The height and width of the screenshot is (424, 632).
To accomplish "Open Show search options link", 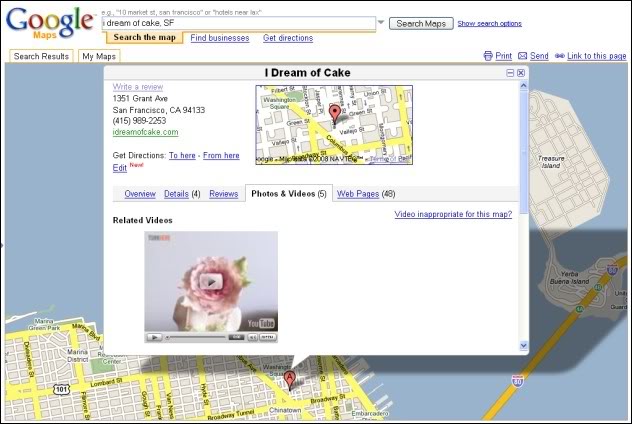I will pyautogui.click(x=490, y=23).
